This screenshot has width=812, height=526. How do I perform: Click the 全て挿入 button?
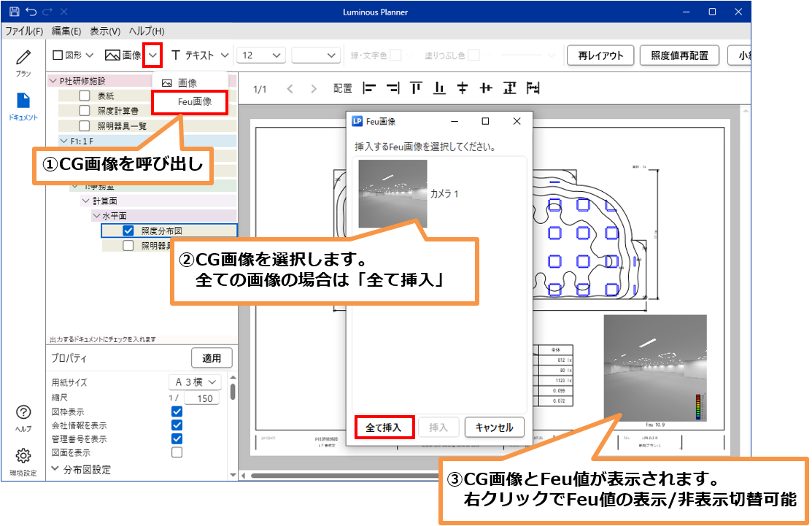tap(384, 428)
